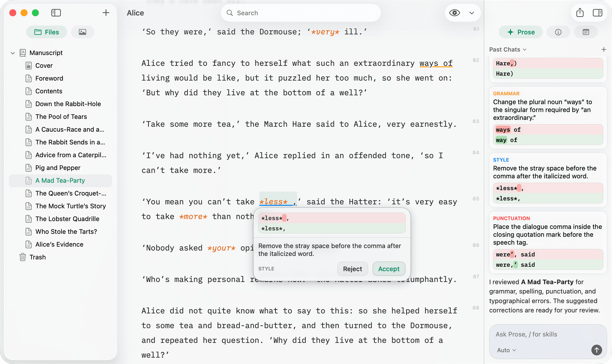Switch to the Prose assistant tab
This screenshot has width=612, height=364.
[521, 32]
